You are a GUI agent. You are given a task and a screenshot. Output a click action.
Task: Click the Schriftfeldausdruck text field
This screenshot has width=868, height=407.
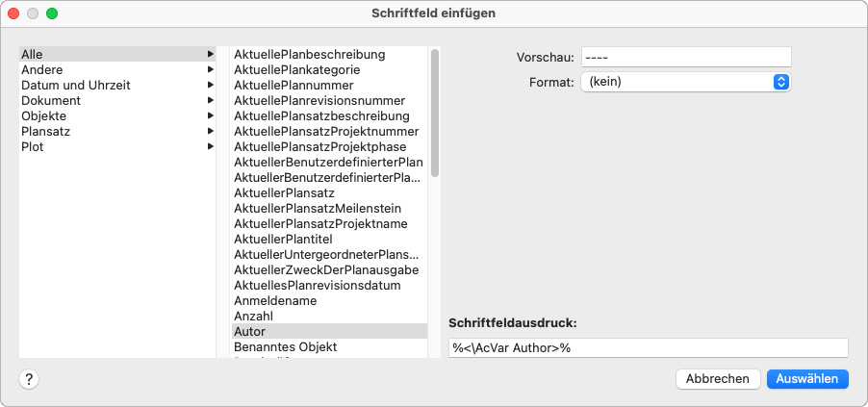648,348
